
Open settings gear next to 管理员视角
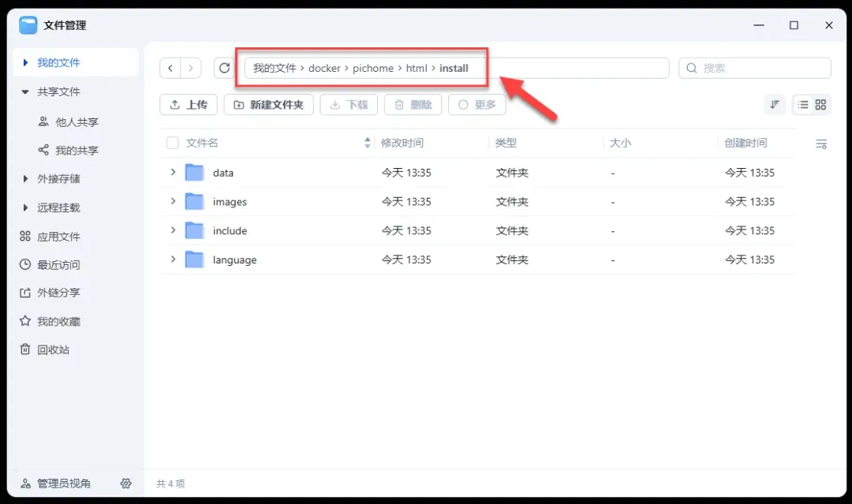pos(125,483)
